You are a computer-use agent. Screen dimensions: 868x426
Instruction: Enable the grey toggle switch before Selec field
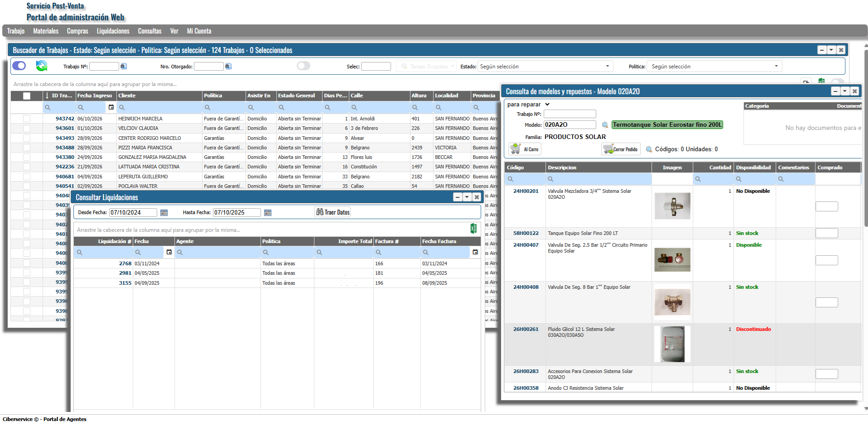[x=304, y=66]
